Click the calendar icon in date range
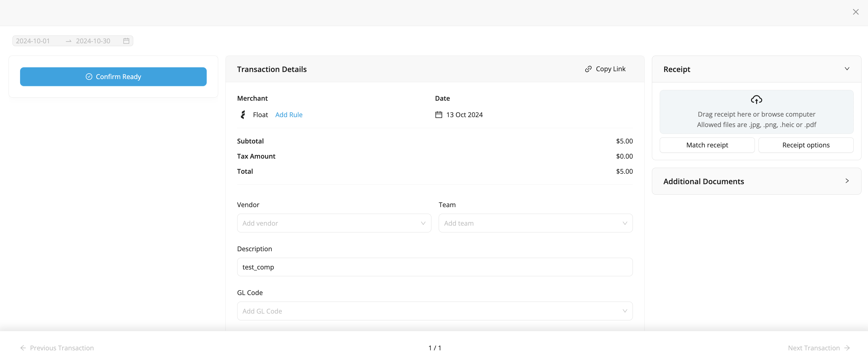 [x=126, y=41]
